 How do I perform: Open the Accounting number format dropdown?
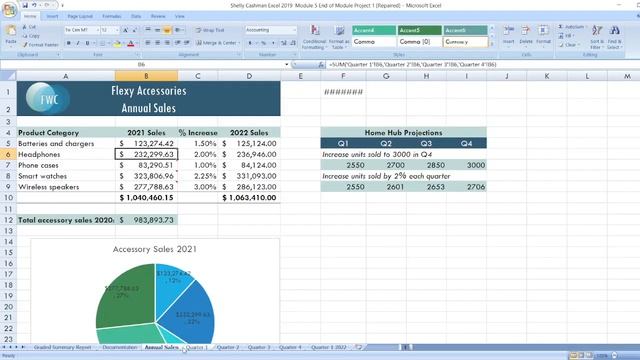tap(294, 30)
